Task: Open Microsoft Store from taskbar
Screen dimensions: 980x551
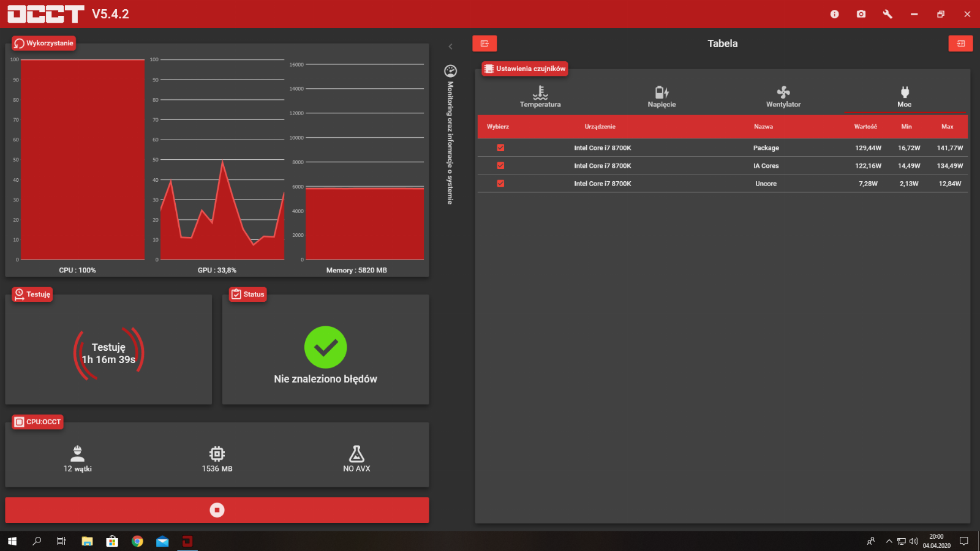Action: click(x=112, y=541)
